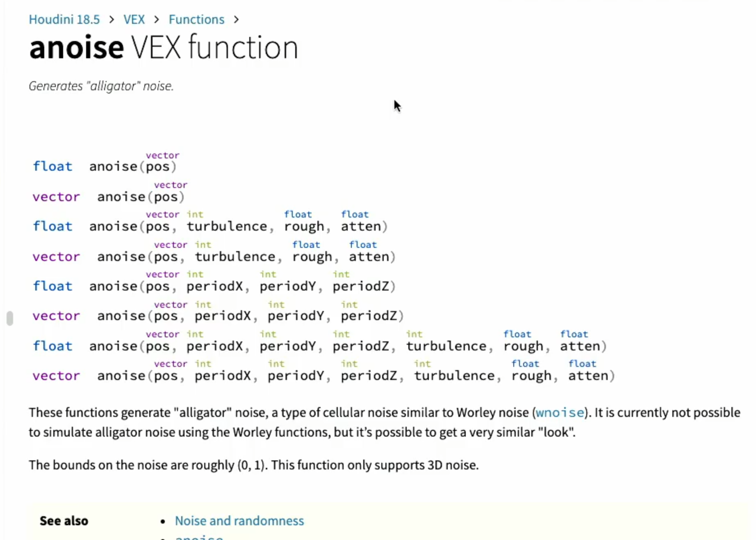This screenshot has height=540, width=756.
Task: Click the bounds on the noise paragraph
Action: click(254, 465)
